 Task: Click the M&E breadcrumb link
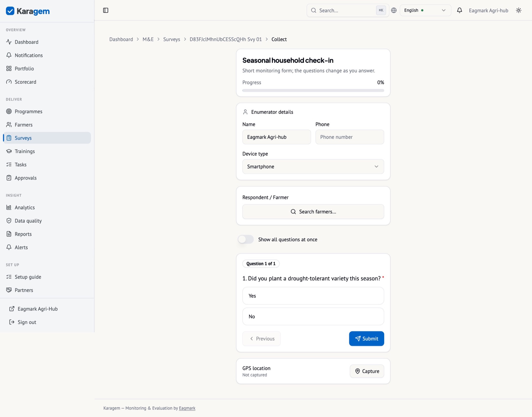click(x=148, y=39)
